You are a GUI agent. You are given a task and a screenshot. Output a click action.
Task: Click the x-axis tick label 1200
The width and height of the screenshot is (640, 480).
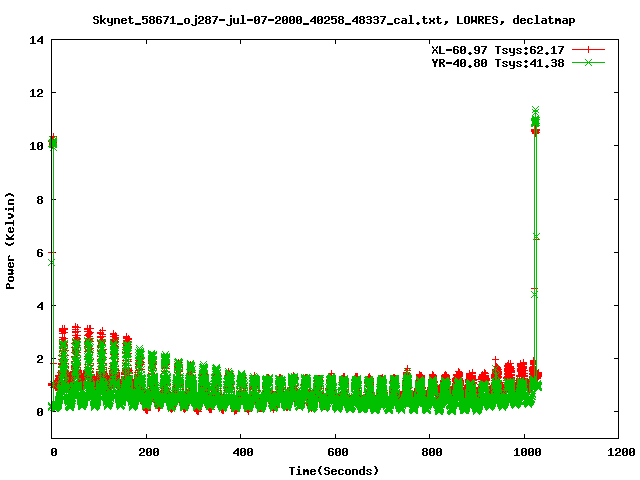(x=621, y=452)
